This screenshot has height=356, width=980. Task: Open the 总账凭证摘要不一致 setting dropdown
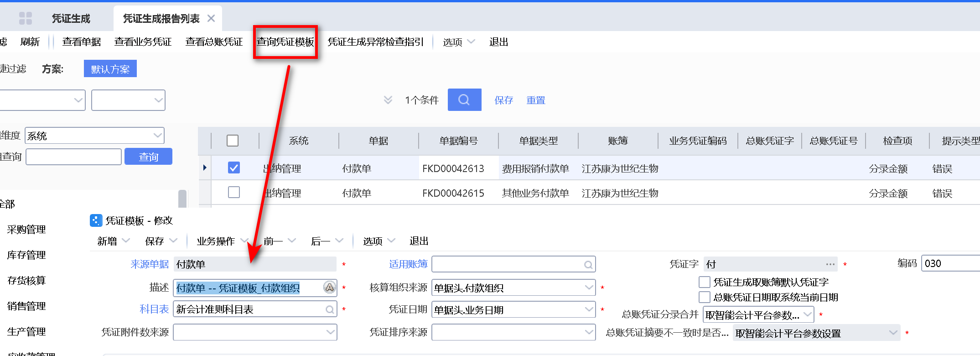pos(893,333)
